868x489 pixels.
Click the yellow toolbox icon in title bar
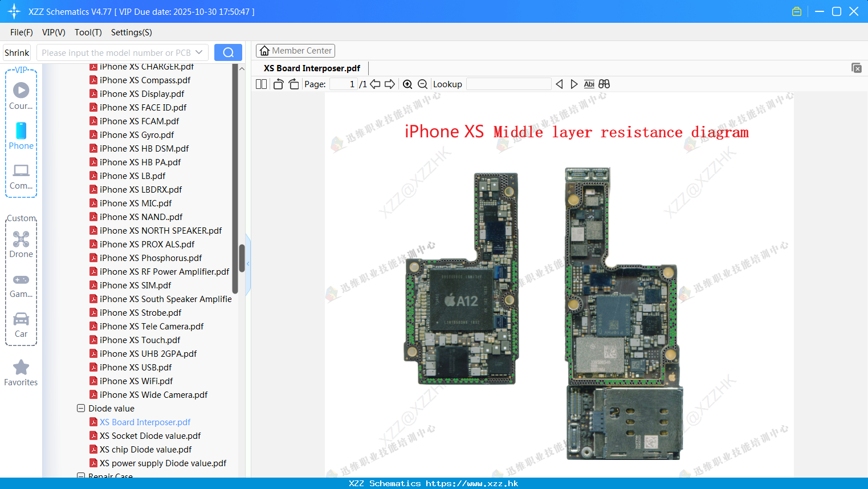(797, 11)
